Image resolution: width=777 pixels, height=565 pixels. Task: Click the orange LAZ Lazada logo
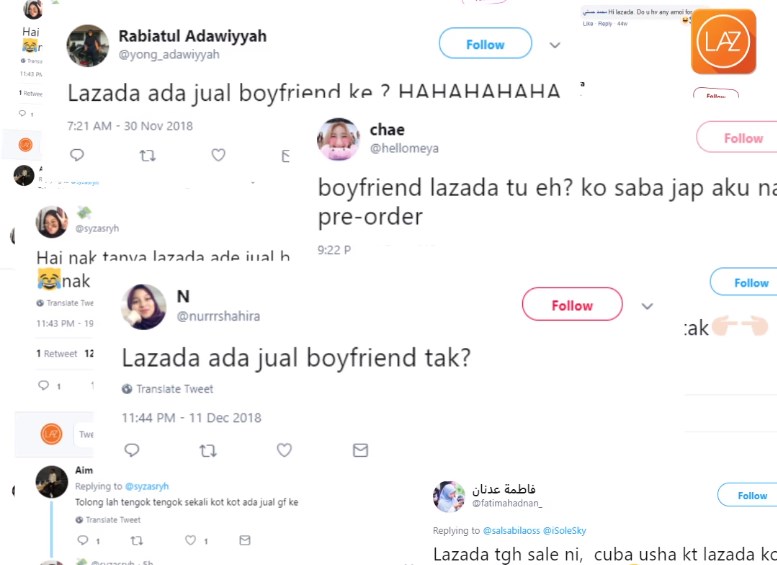coord(723,42)
